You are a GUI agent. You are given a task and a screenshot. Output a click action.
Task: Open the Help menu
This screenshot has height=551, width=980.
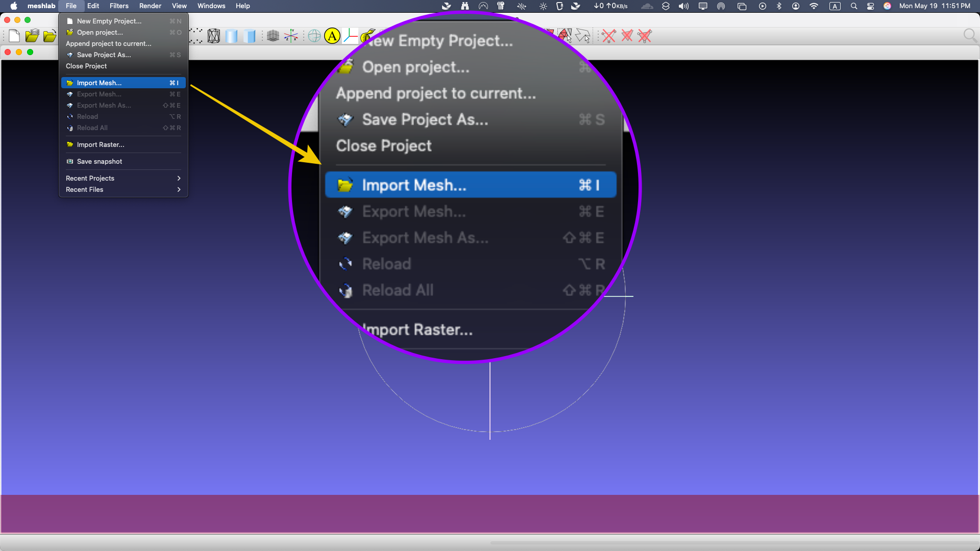point(242,6)
